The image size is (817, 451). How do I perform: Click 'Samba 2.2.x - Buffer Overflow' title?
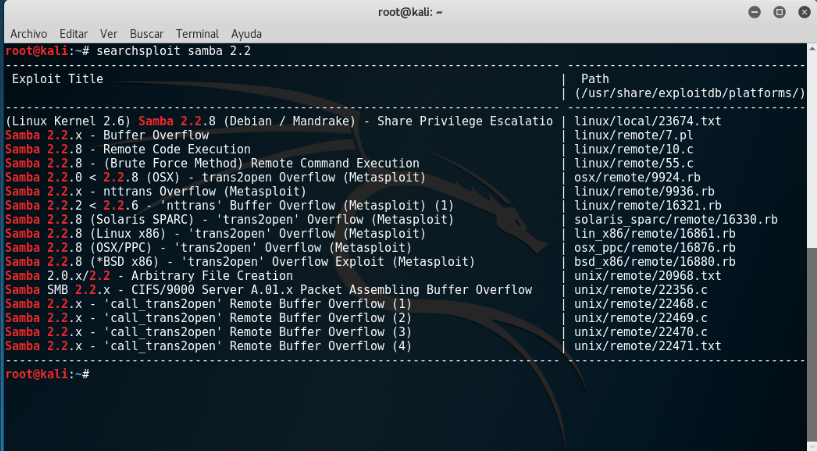pyautogui.click(x=107, y=135)
